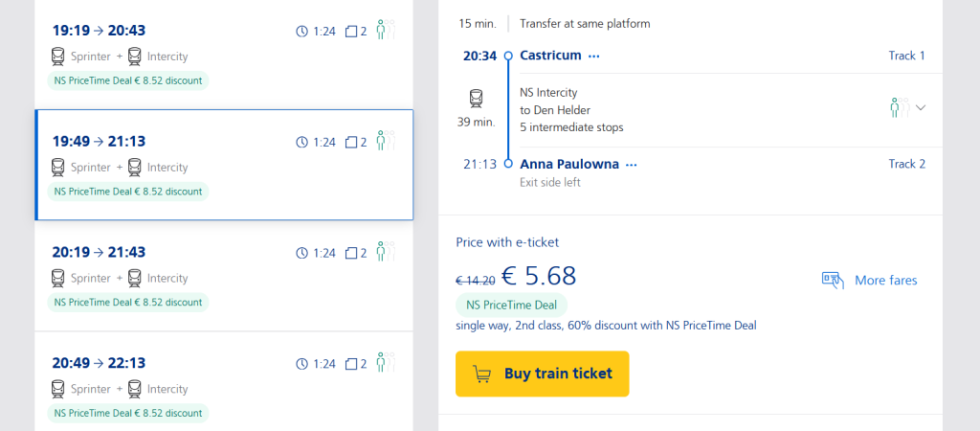Click the train icon beside NS Intercity leg

click(476, 98)
